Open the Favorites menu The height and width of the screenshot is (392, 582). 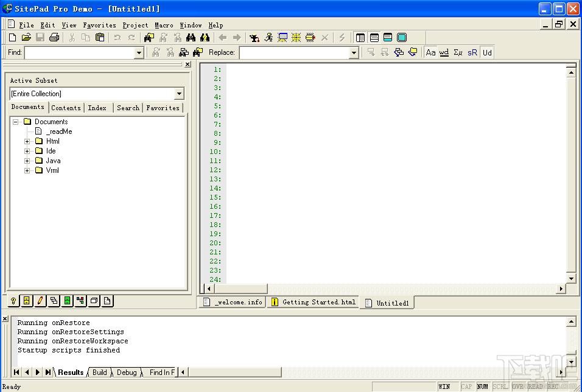tap(99, 25)
